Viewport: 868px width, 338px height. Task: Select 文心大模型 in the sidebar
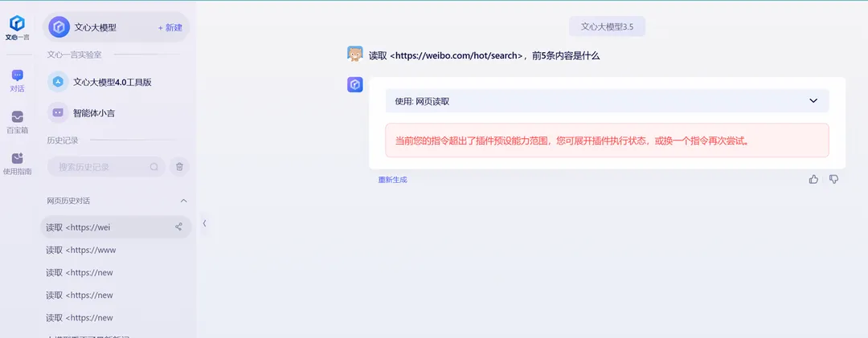pos(95,27)
